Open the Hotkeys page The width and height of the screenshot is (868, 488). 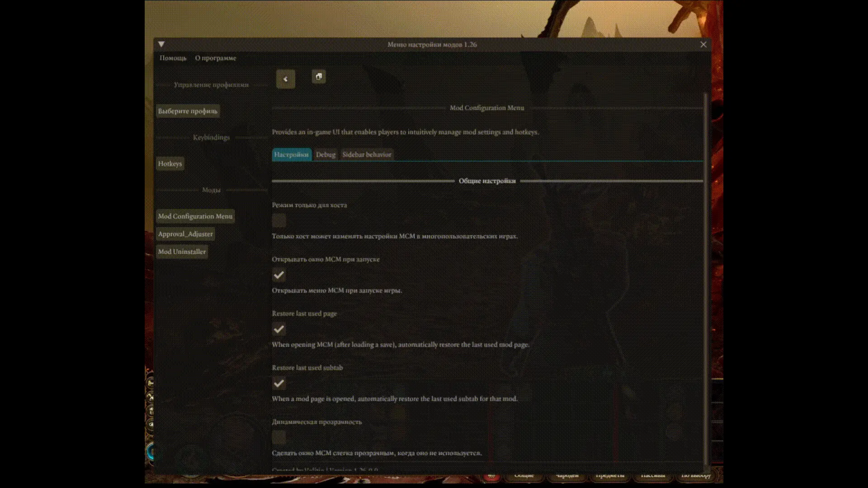(170, 164)
